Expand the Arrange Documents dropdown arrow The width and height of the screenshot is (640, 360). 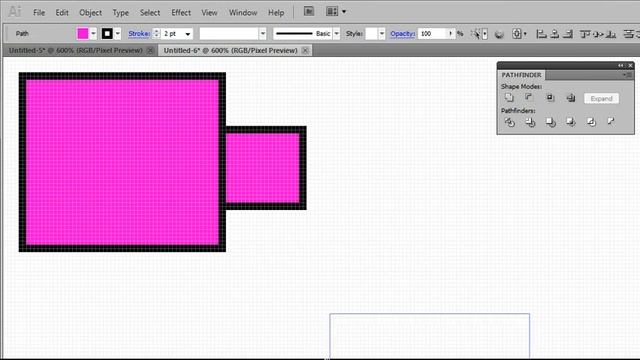tap(344, 12)
